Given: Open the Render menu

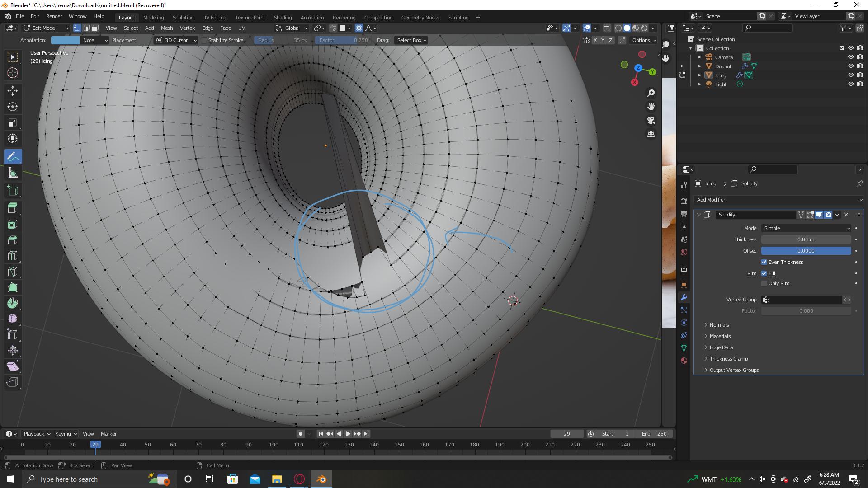Looking at the screenshot, I should point(54,16).
